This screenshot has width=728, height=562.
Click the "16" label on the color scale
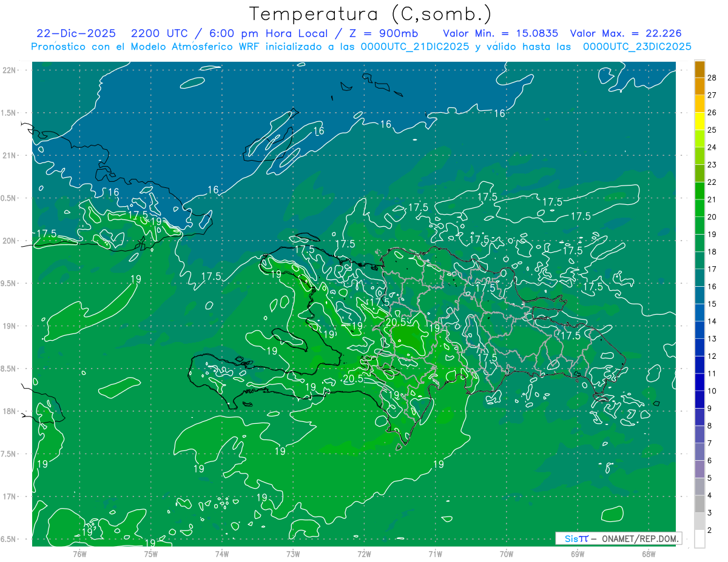(x=712, y=286)
